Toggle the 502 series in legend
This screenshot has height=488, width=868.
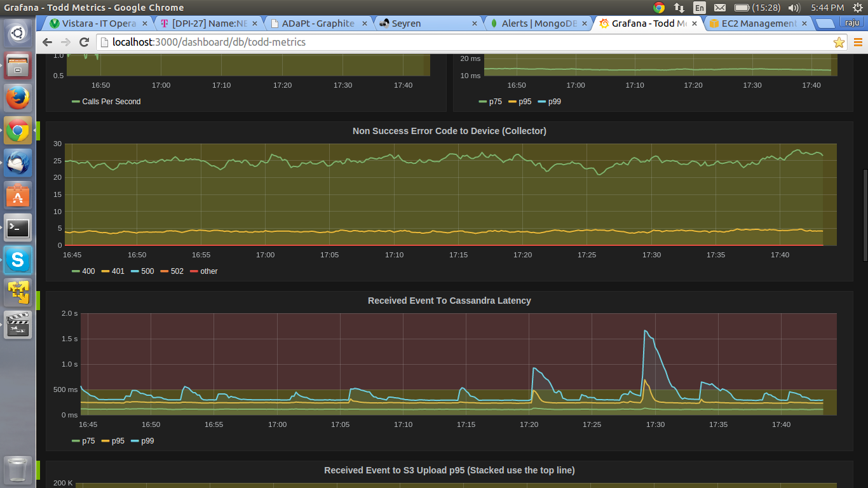pos(177,271)
